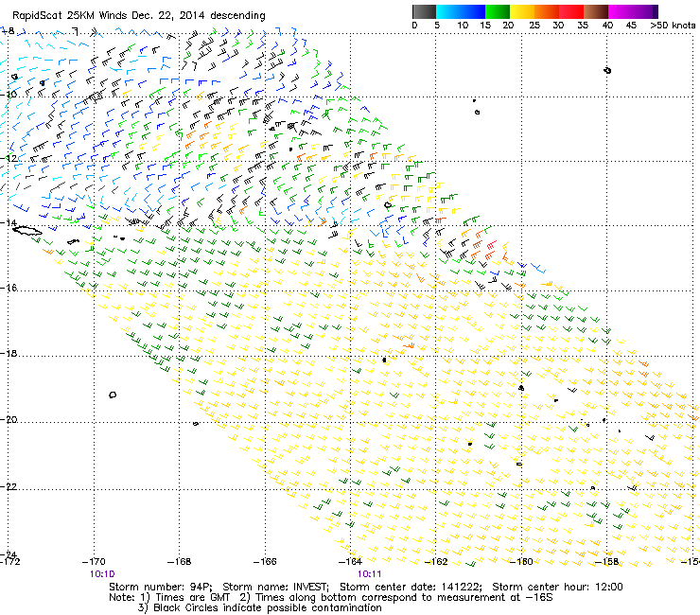Click the '-12' latitude axis label

pos(9,158)
